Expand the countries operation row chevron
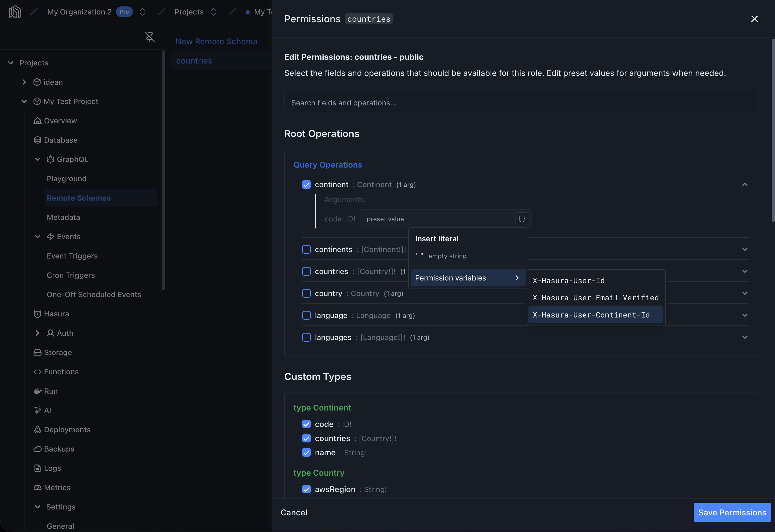The image size is (775, 532). [745, 271]
